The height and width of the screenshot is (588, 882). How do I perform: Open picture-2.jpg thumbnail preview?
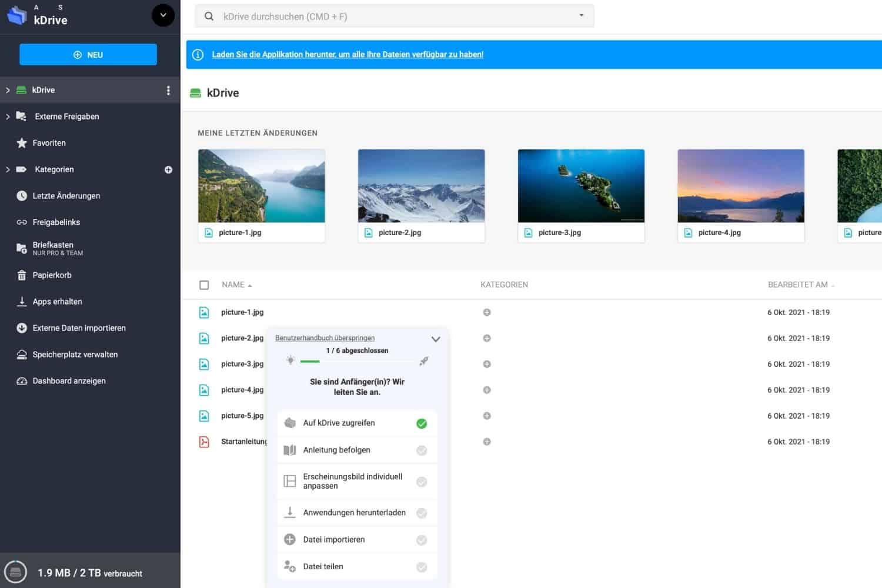(x=422, y=186)
